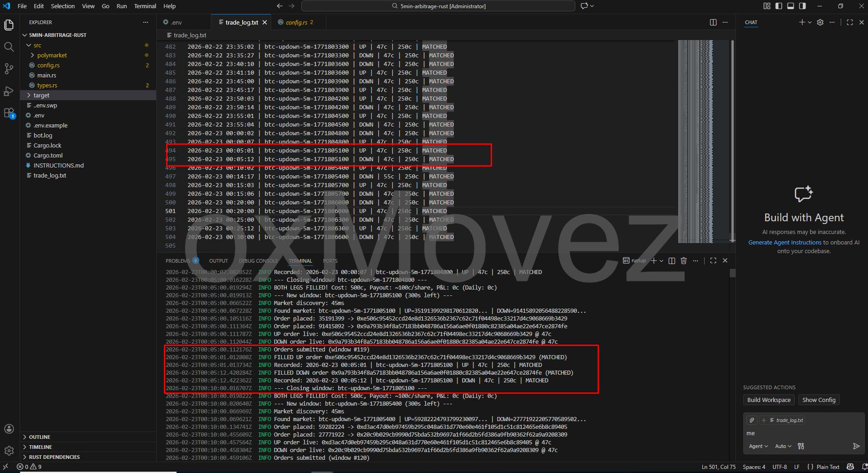Focus the command center search box
Screen dimensions: 868x473
click(438, 6)
